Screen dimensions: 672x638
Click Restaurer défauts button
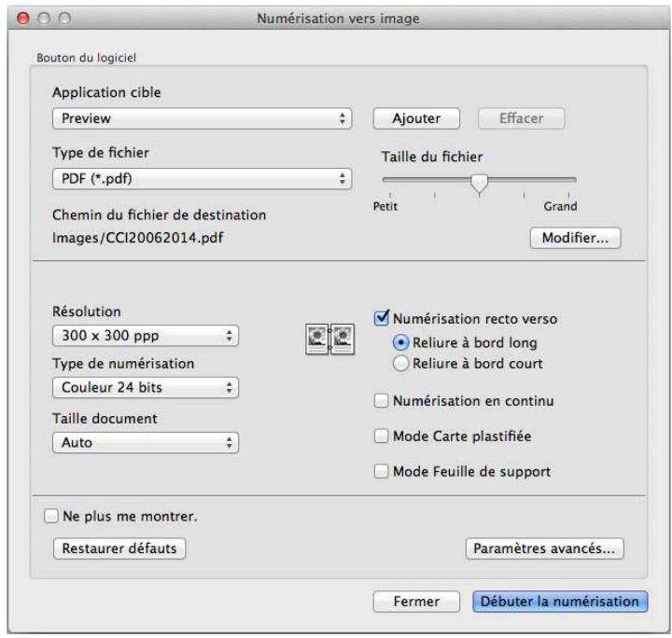[x=119, y=548]
